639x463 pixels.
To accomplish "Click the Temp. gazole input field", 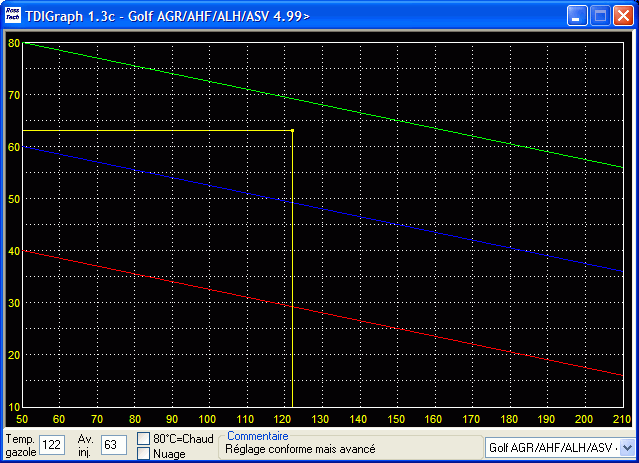I will [52, 445].
